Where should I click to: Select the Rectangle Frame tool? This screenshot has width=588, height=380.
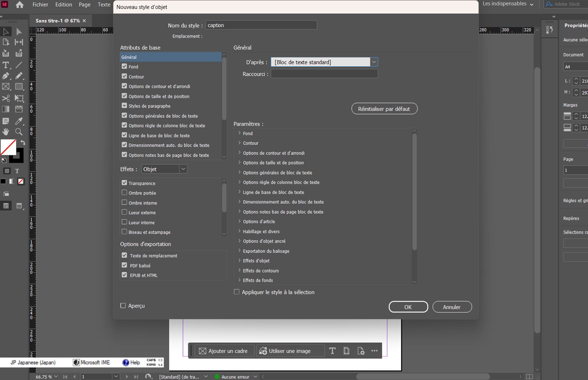[6, 87]
